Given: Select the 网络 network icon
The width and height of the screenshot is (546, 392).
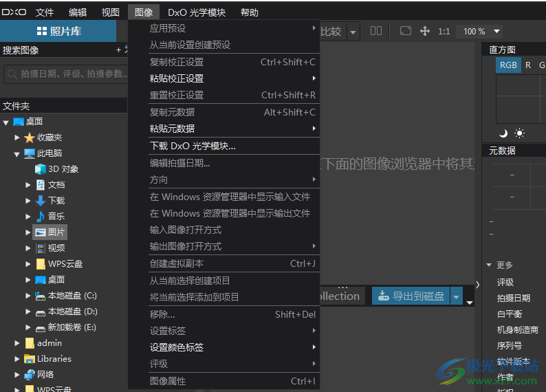Looking at the screenshot, I should tap(30, 375).
